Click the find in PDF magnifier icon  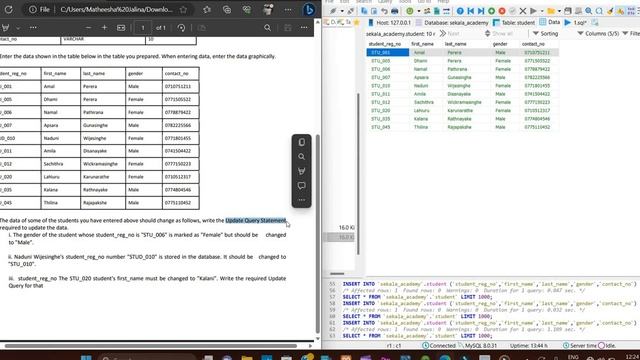click(x=267, y=28)
